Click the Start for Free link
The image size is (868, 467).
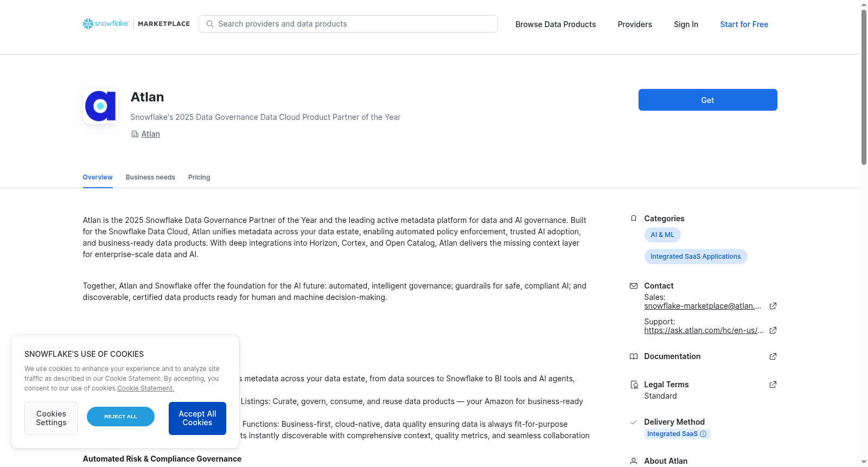click(x=744, y=24)
